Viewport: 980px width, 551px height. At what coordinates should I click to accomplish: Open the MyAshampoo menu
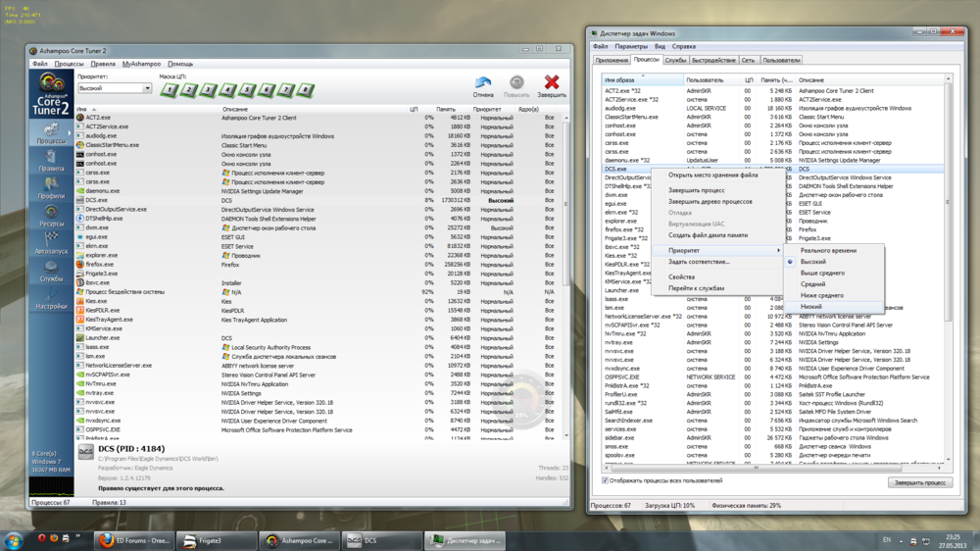(x=141, y=64)
